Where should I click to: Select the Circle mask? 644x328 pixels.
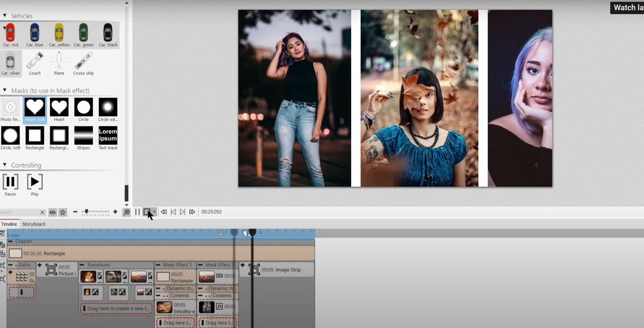click(x=84, y=110)
